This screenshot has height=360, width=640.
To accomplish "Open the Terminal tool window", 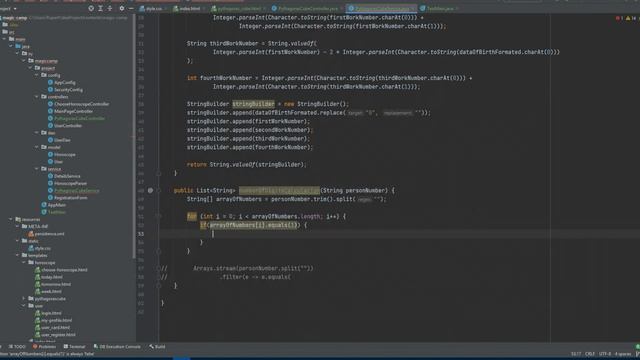I will coord(74,347).
